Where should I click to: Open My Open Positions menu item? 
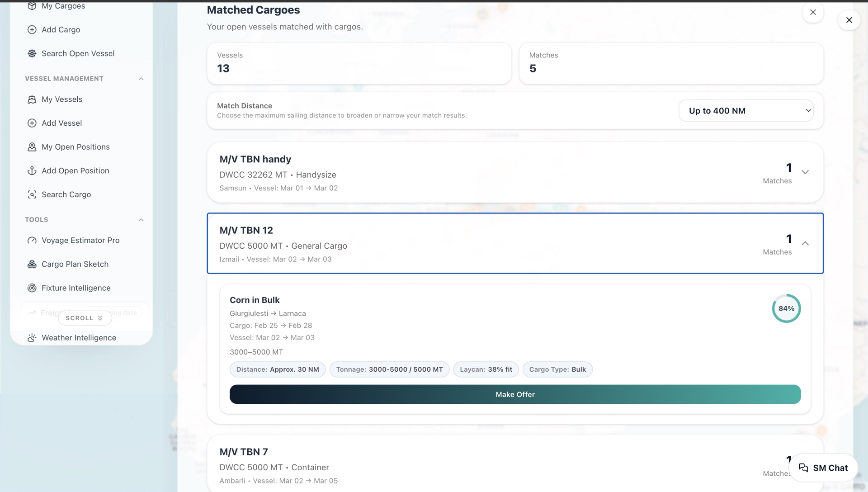click(75, 147)
